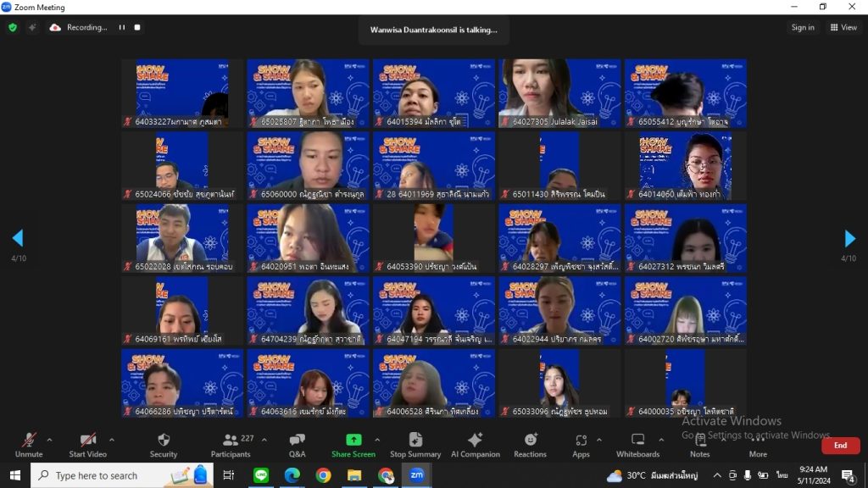The width and height of the screenshot is (868, 488).
Task: Select video tile labeled 64000035
Action: 685,383
